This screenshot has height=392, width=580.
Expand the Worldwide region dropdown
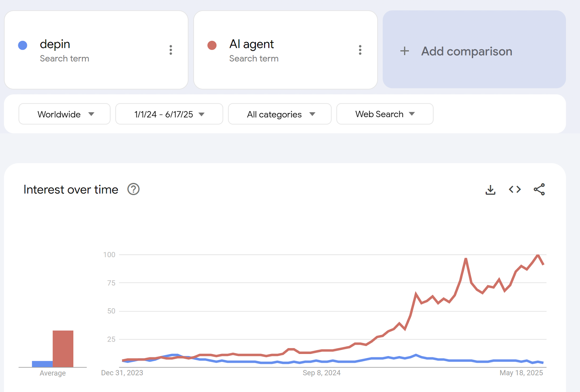(x=65, y=114)
